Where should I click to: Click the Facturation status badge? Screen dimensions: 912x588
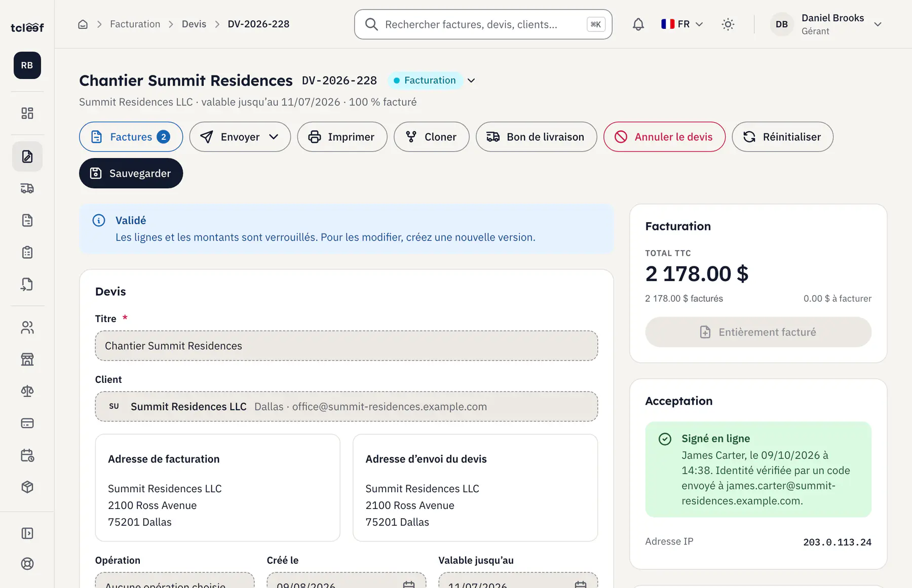click(x=425, y=81)
